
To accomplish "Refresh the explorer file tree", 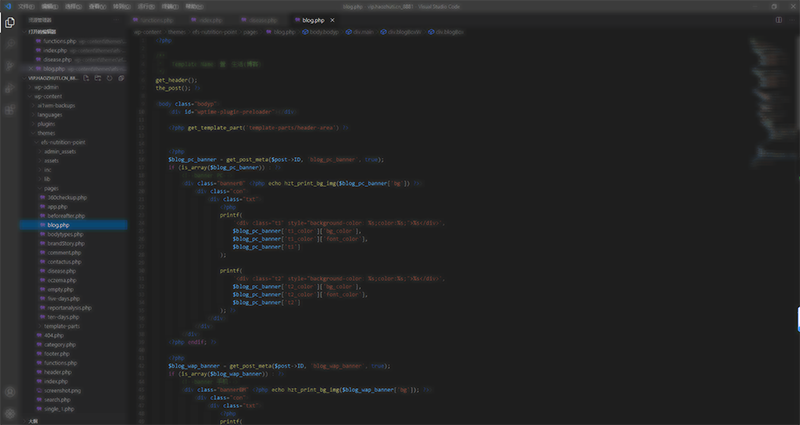I will pos(110,78).
